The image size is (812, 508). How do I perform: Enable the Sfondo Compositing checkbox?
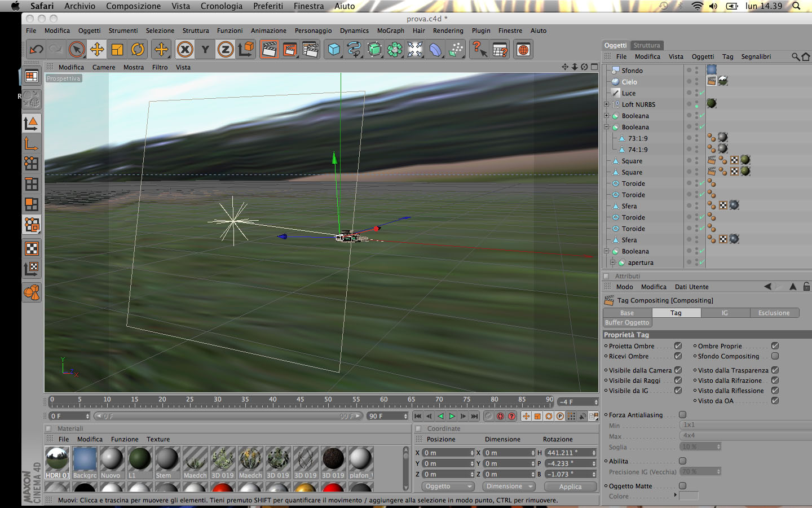click(x=775, y=356)
